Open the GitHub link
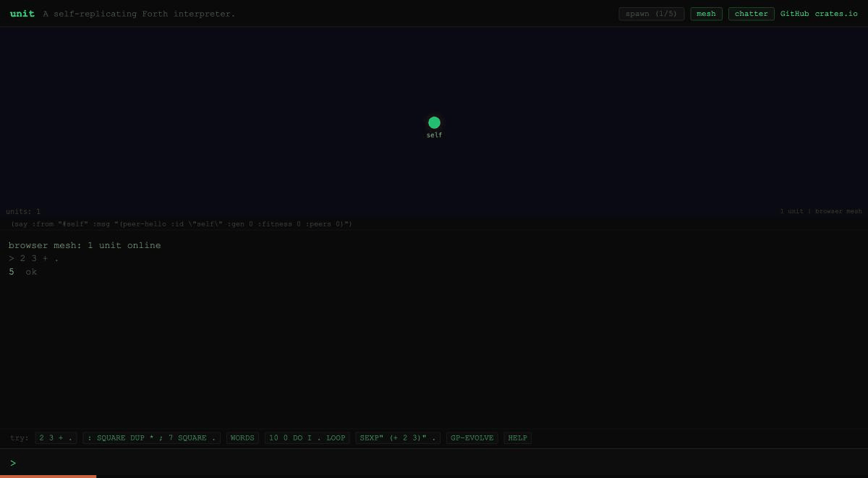The width and height of the screenshot is (868, 478). (x=794, y=14)
